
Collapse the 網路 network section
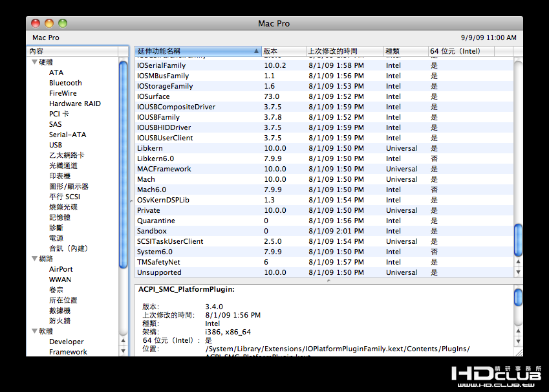34,259
